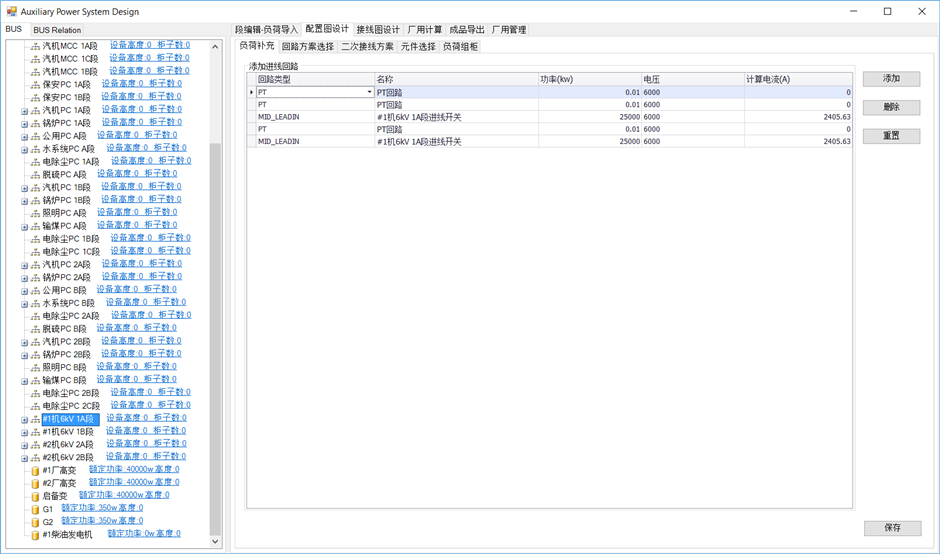The image size is (940, 554).
Task: Click the transformer cylinder icon beside #2厂高变
Action: coord(35,483)
